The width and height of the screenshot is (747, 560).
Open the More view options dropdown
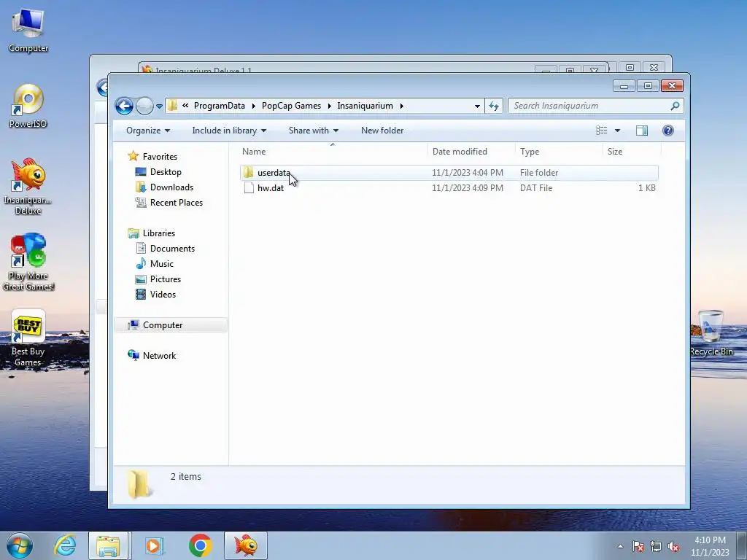617,131
